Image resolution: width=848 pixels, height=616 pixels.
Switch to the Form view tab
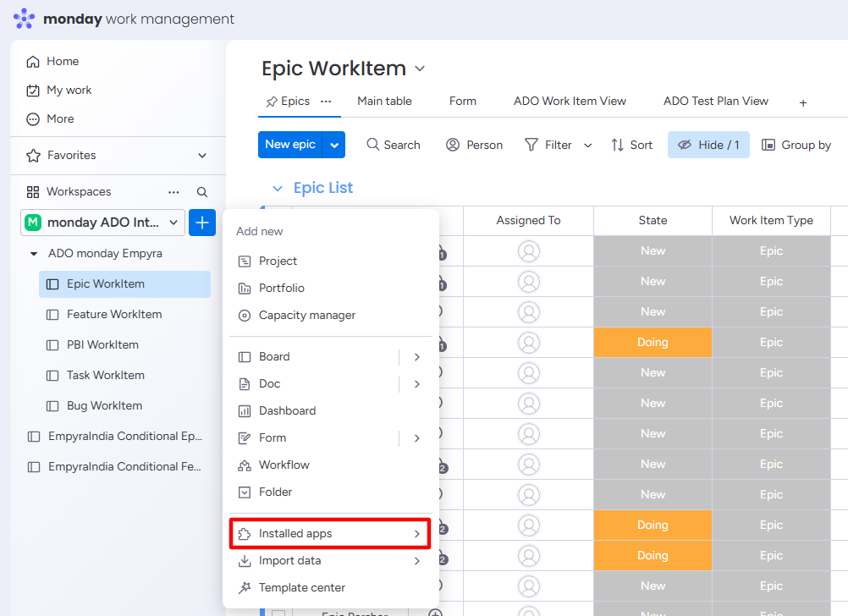[463, 102]
